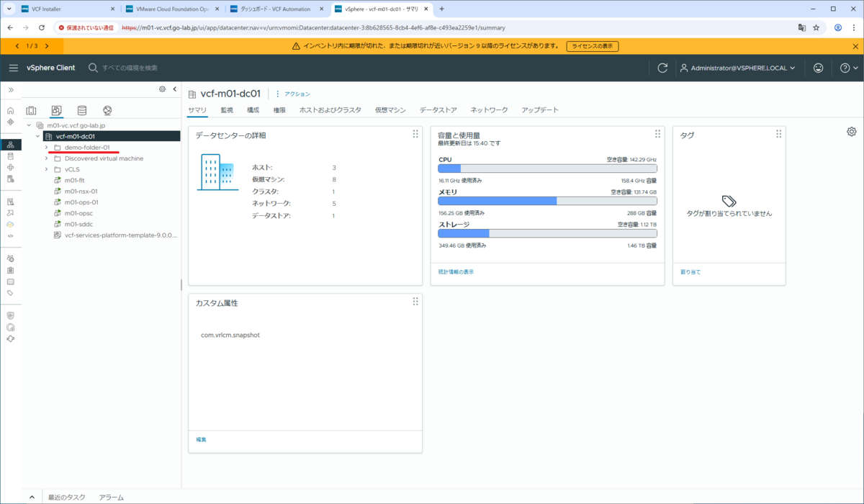This screenshot has height=504, width=864.
Task: Click the 割り当て link in tags card
Action: click(690, 272)
